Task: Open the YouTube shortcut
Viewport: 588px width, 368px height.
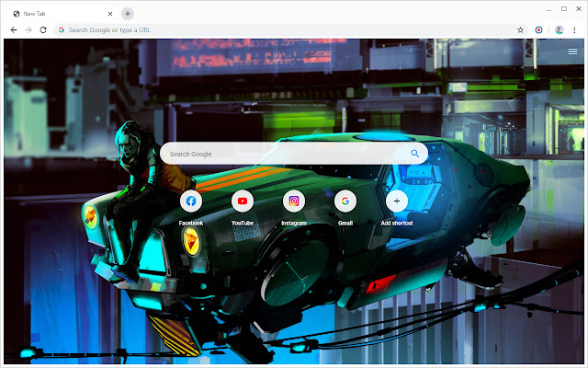Action: 243,201
